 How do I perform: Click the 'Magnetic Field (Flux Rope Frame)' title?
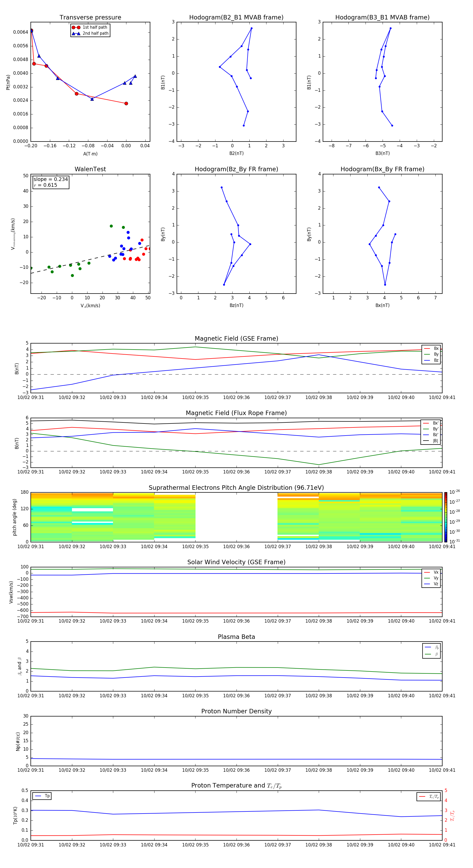236,413
